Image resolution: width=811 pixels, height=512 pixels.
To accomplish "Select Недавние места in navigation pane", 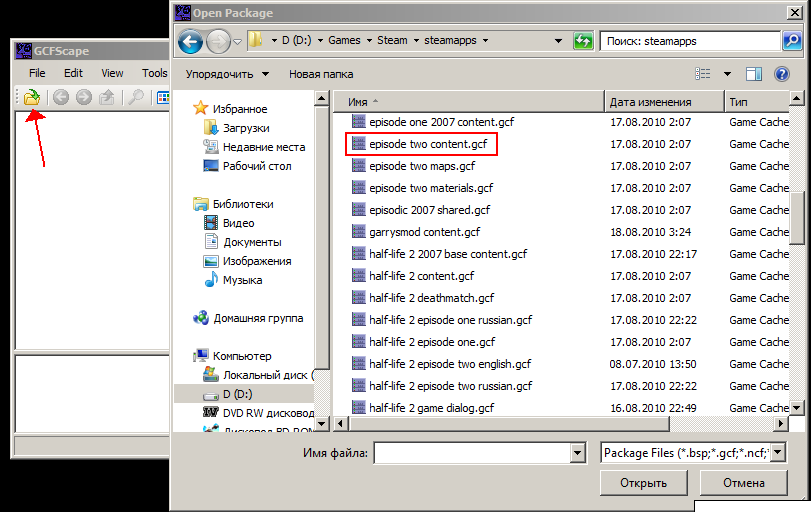I will (264, 147).
